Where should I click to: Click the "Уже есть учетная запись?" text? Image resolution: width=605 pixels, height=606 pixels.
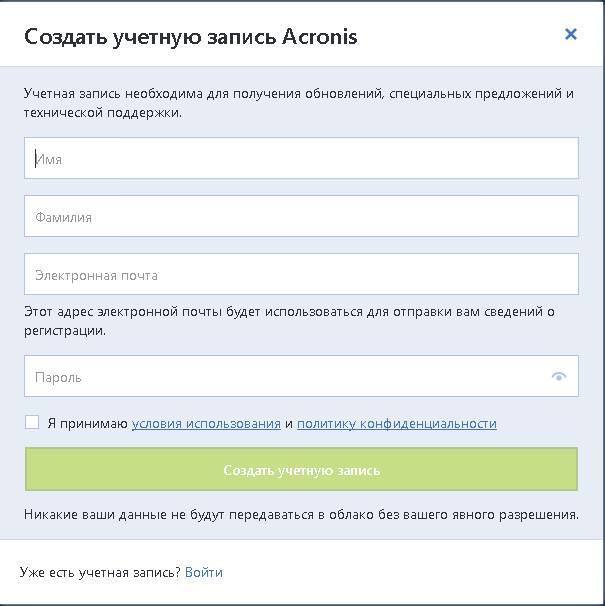(100, 572)
